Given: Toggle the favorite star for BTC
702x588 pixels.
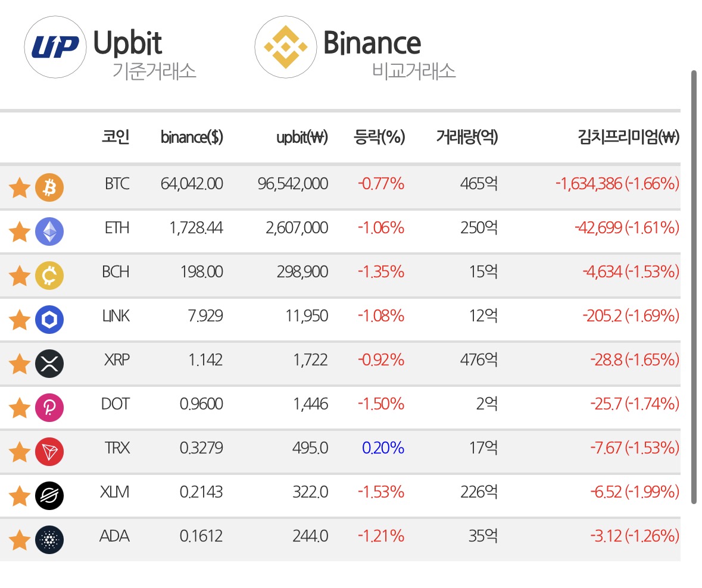Looking at the screenshot, I should pyautogui.click(x=19, y=187).
